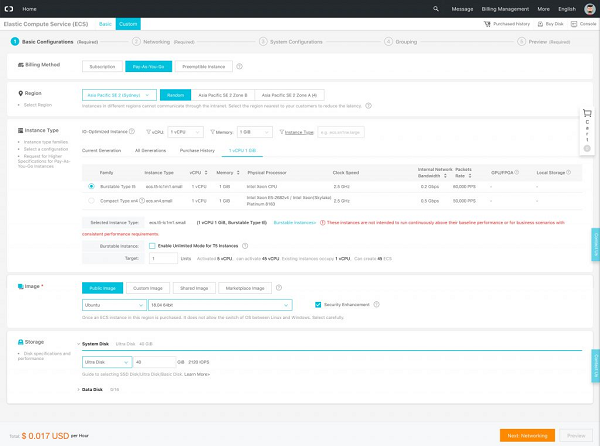The height and width of the screenshot is (446, 600).
Task: Collapse the System Disk section
Action: (78, 344)
